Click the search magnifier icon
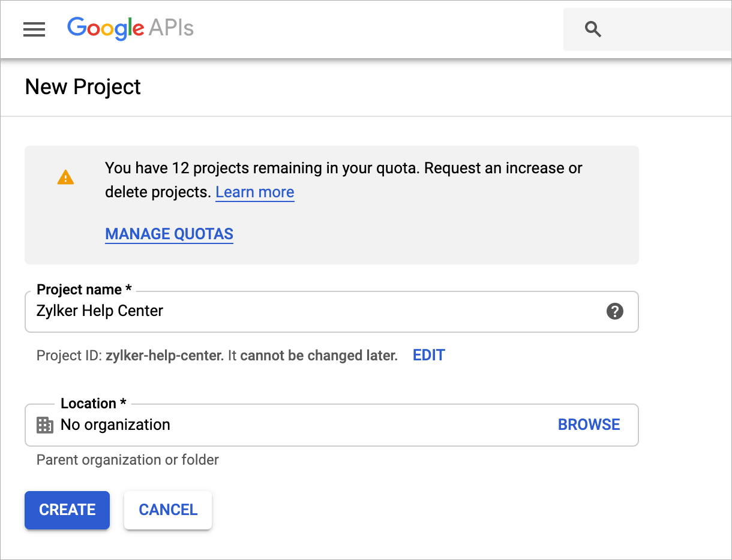The width and height of the screenshot is (732, 560). [593, 29]
